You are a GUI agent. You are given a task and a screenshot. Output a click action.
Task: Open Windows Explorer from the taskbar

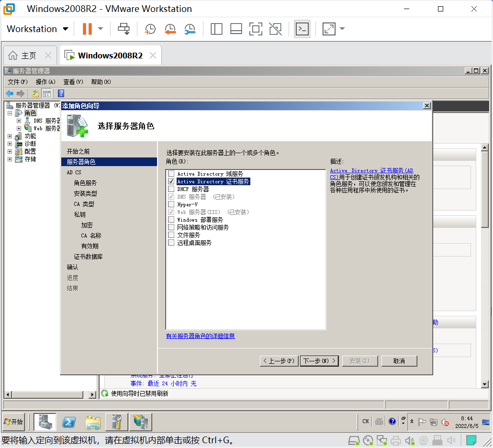click(93, 422)
